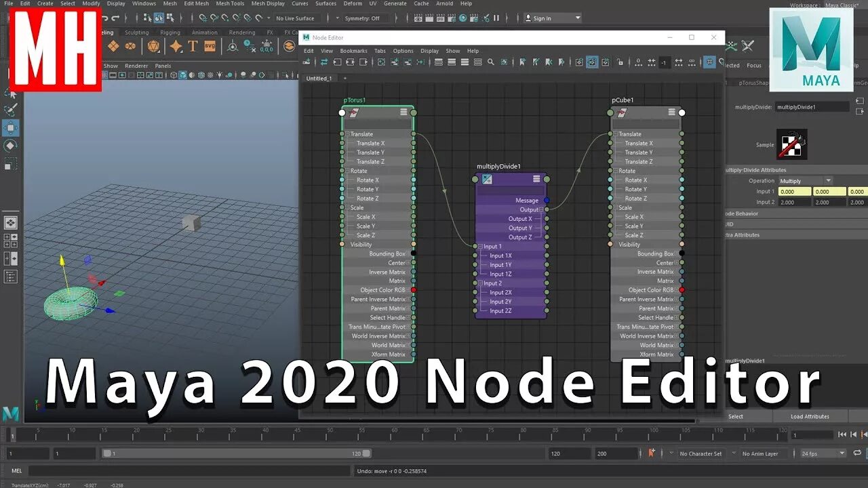Expand Output attribute on multiplyDivide1 node
The height and width of the screenshot is (488, 868).
(540, 210)
